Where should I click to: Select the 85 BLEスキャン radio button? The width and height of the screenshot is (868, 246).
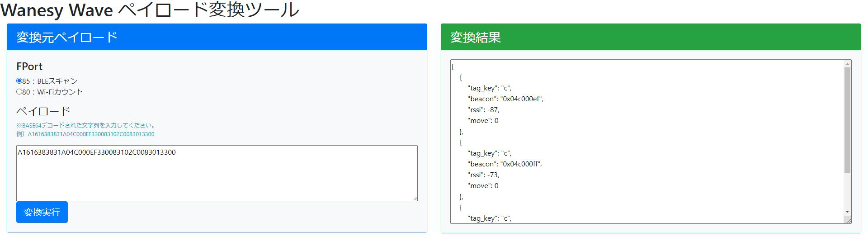pyautogui.click(x=19, y=81)
